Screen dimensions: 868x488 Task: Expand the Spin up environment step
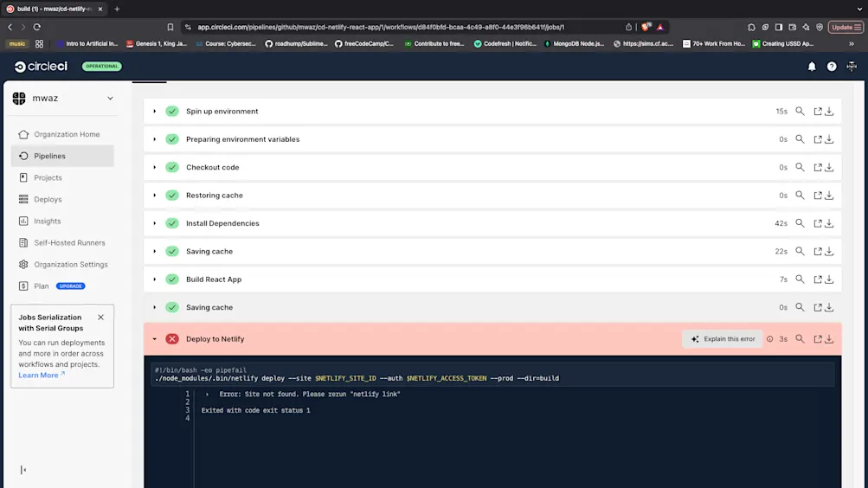(154, 112)
